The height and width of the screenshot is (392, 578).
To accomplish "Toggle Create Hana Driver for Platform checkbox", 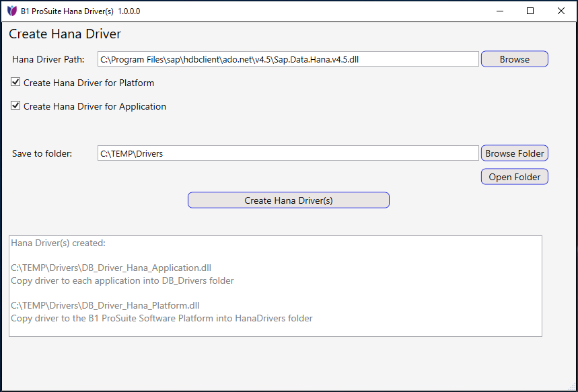I will (x=16, y=83).
